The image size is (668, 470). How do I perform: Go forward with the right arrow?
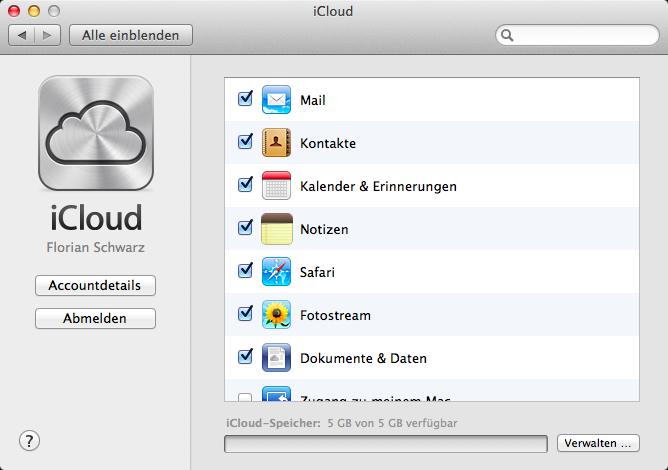(47, 35)
